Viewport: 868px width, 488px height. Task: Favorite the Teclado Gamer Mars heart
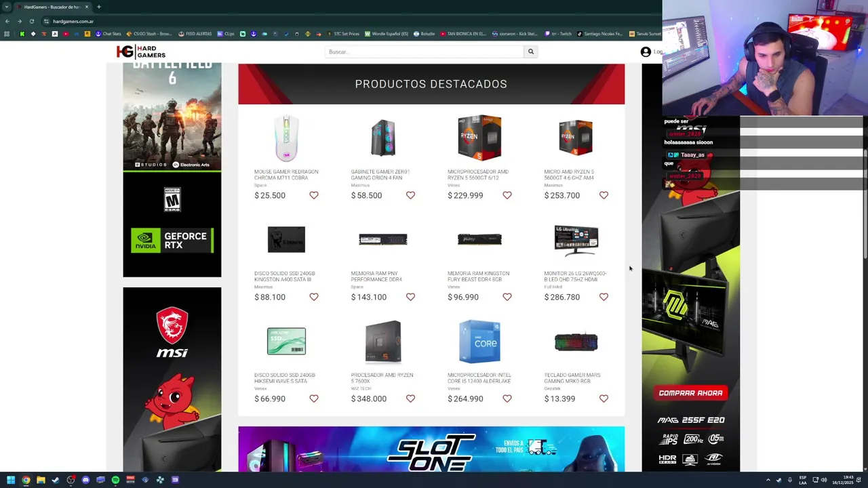(604, 399)
